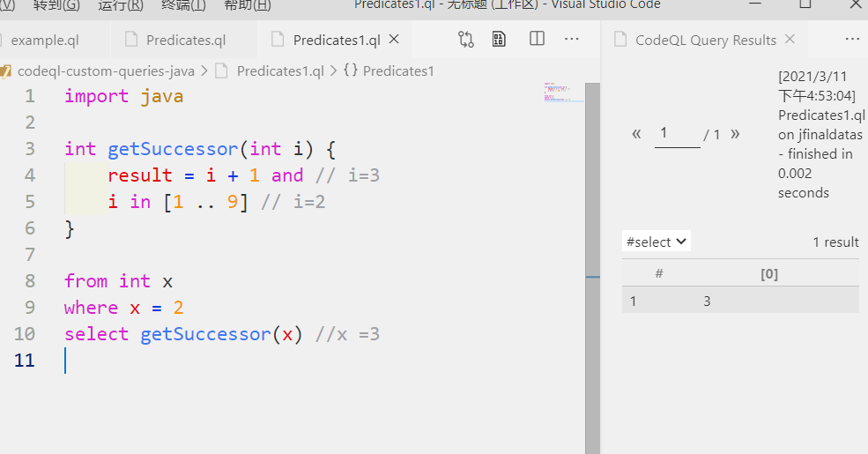
Task: Click the results page number input field
Action: pyautogui.click(x=677, y=133)
